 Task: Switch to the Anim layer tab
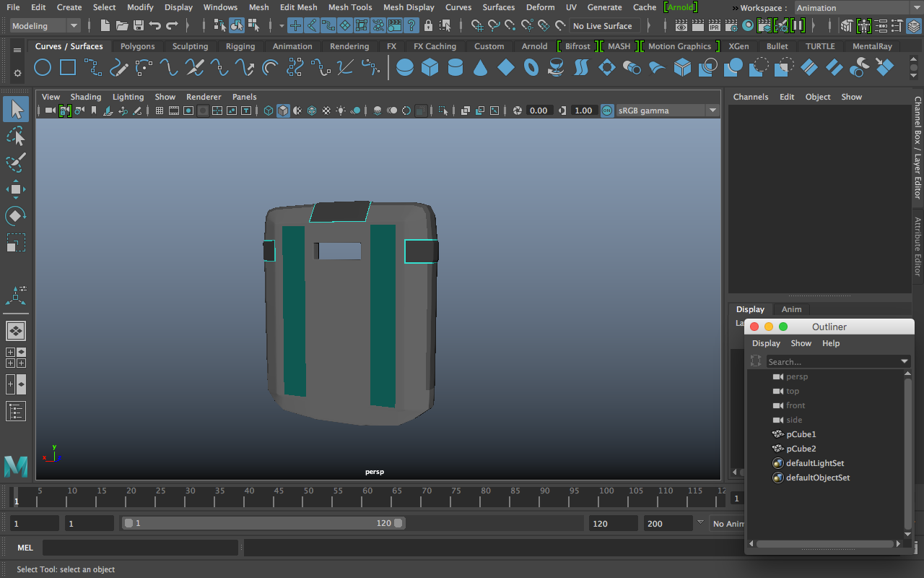coord(791,309)
